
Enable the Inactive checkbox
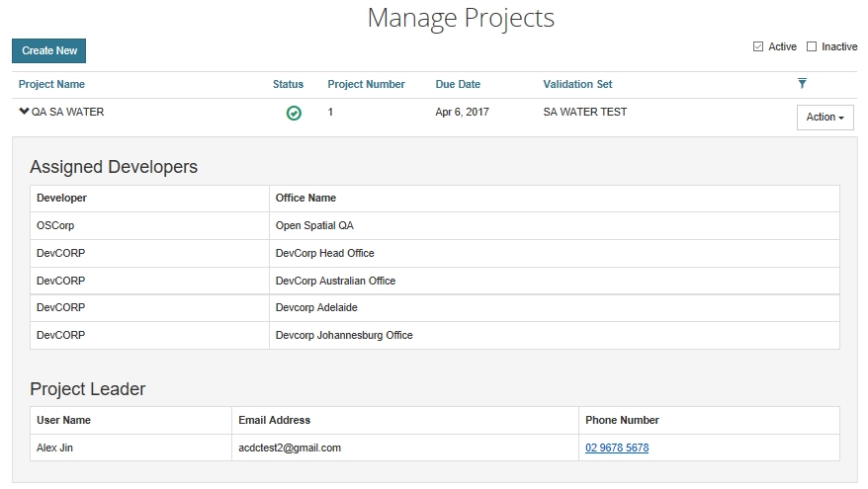[x=812, y=46]
